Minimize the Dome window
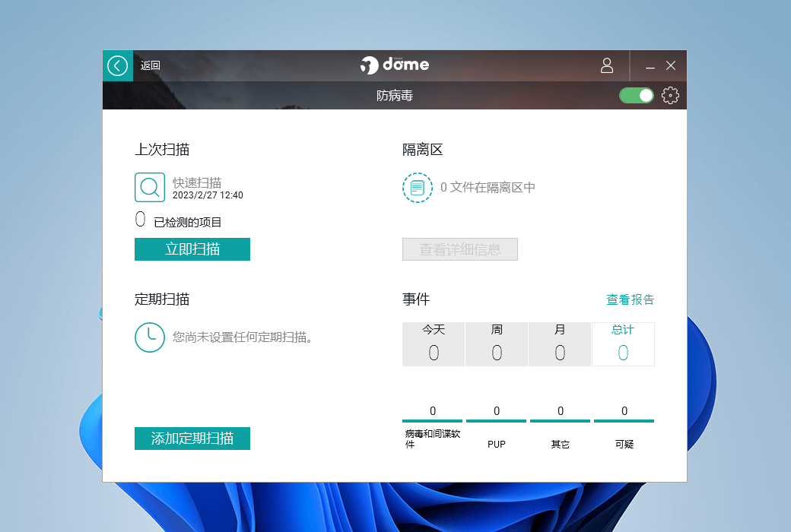Screen dimensions: 791x532 [650, 66]
